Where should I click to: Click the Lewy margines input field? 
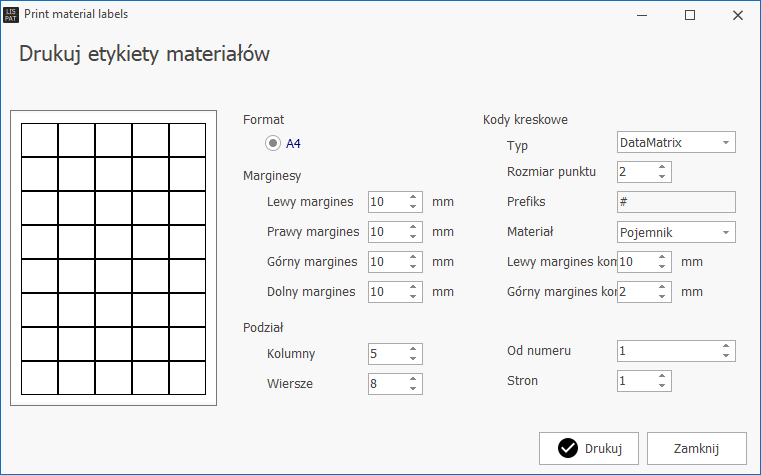pyautogui.click(x=388, y=202)
